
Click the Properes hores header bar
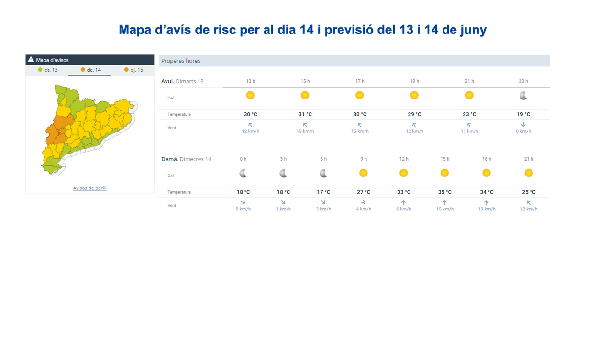pyautogui.click(x=354, y=61)
